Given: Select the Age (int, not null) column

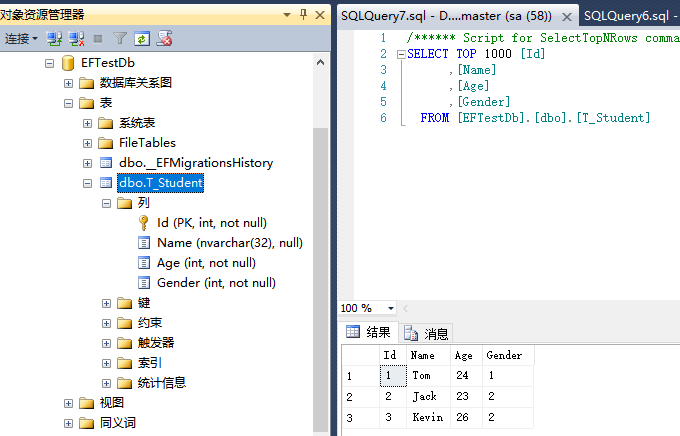Looking at the screenshot, I should [206, 262].
